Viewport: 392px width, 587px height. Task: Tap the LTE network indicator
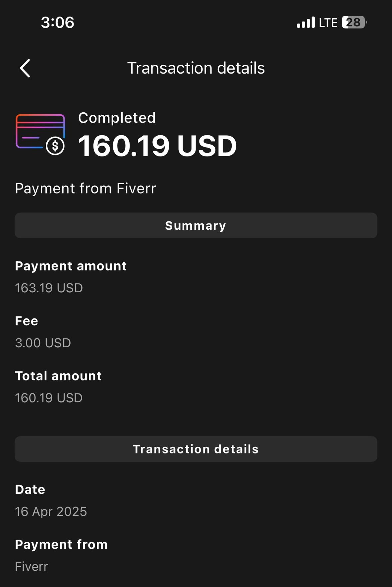(328, 23)
